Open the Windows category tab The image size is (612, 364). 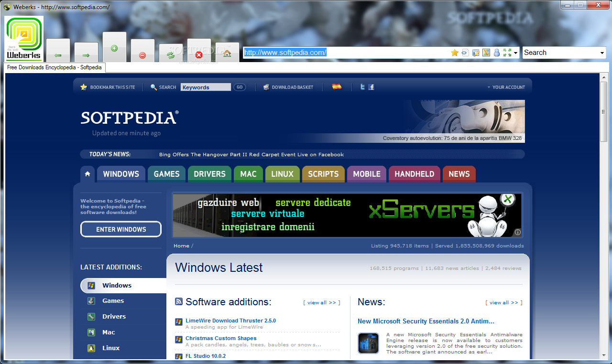tap(121, 174)
